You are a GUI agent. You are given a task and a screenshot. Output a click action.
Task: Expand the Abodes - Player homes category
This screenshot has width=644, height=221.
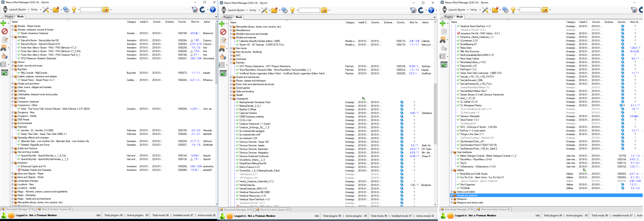(13, 26)
